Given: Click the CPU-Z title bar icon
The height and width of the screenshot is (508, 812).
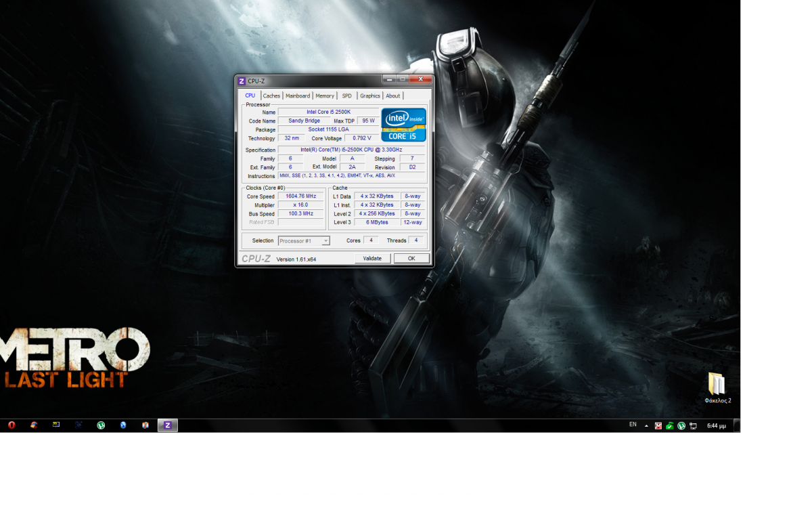Looking at the screenshot, I should (242, 81).
